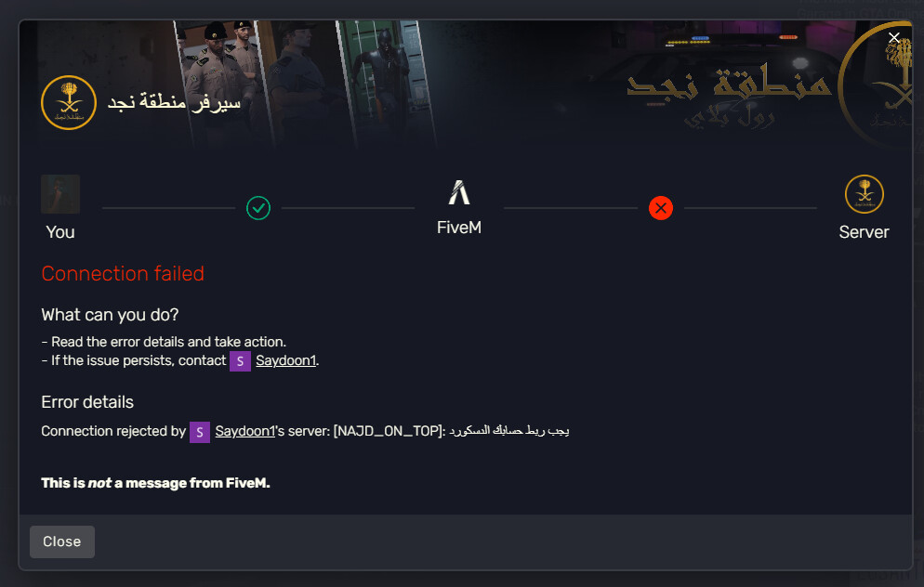Click the FiveM label under the logo
Image resolution: width=924 pixels, height=587 pixels.
pos(459,228)
